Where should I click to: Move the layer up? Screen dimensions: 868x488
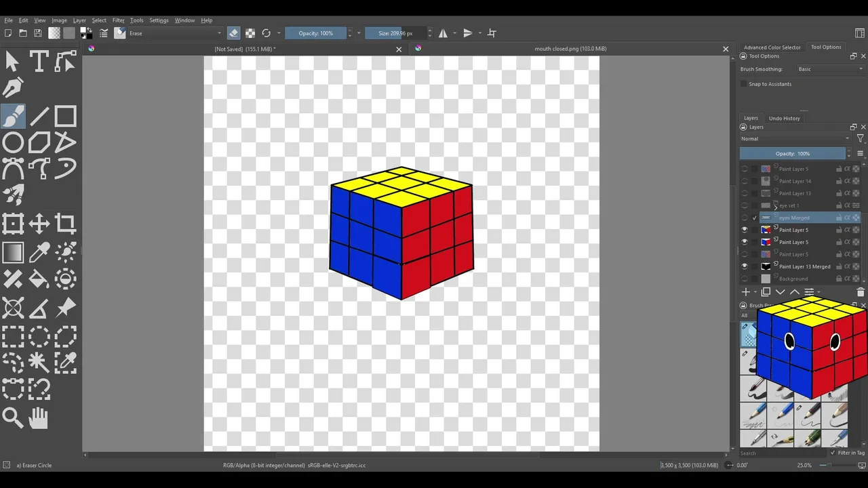click(795, 292)
